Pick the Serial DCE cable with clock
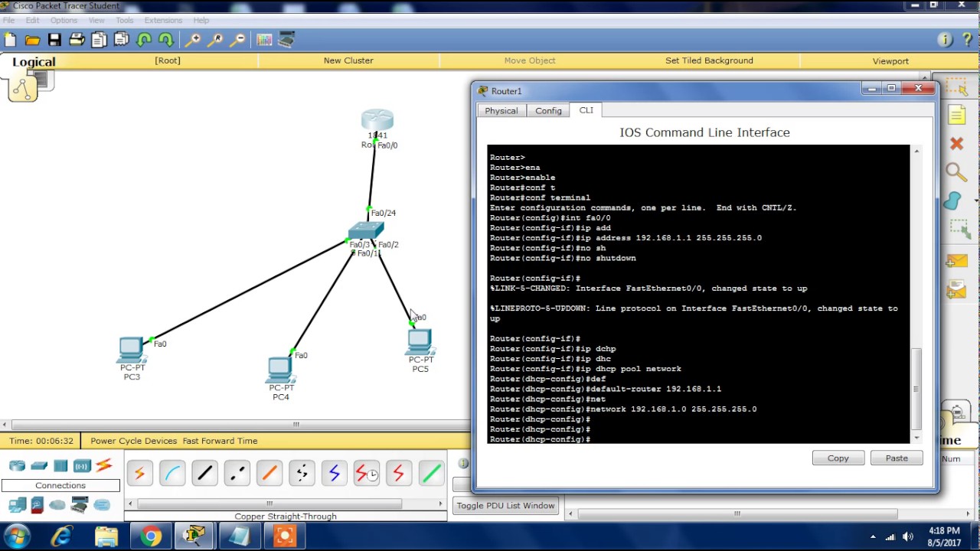This screenshot has height=551, width=980. [x=367, y=474]
